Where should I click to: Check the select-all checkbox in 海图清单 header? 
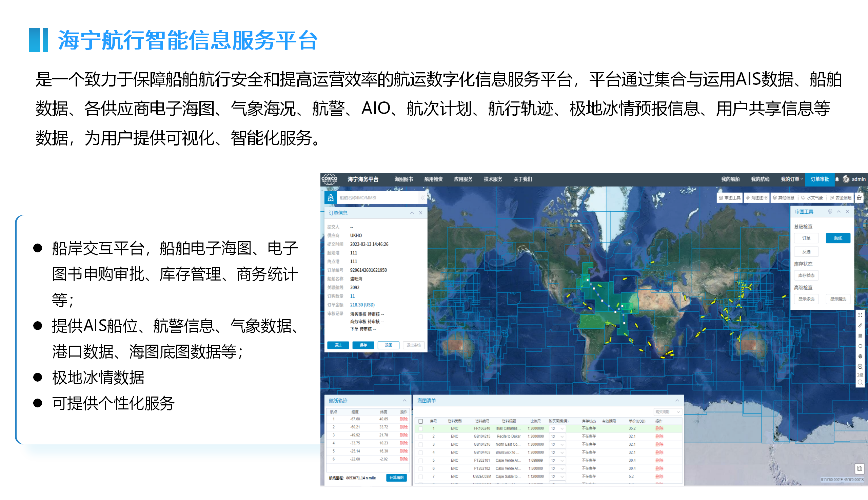click(420, 421)
